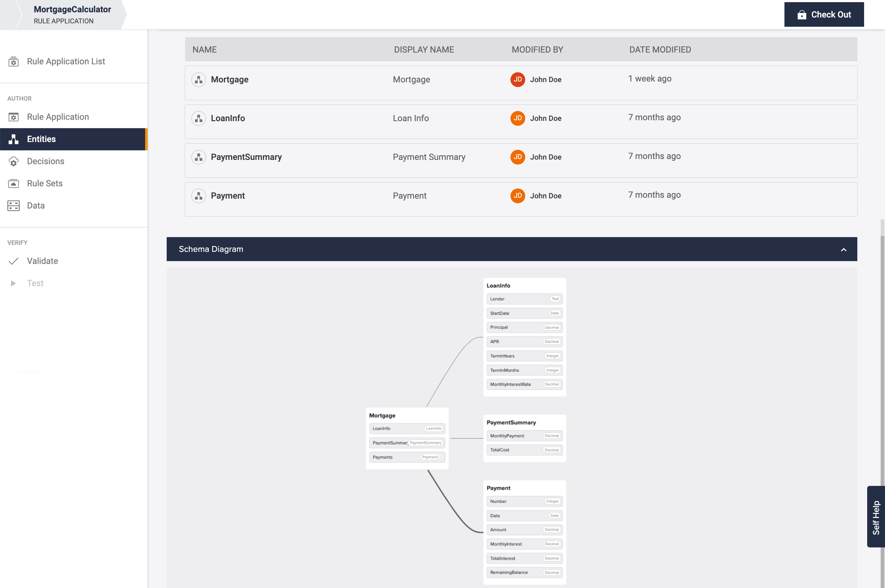Click the entity icon beside Mortgage
Image resolution: width=885 pixels, height=588 pixels.
(199, 80)
